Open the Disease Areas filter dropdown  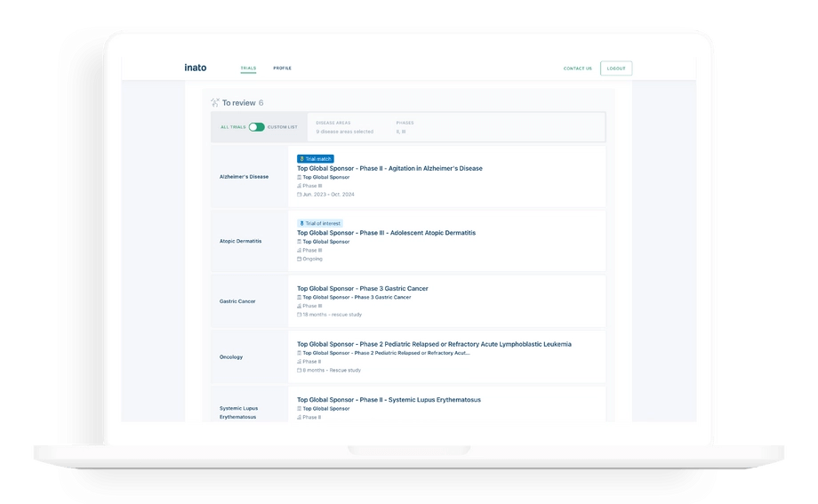point(345,127)
